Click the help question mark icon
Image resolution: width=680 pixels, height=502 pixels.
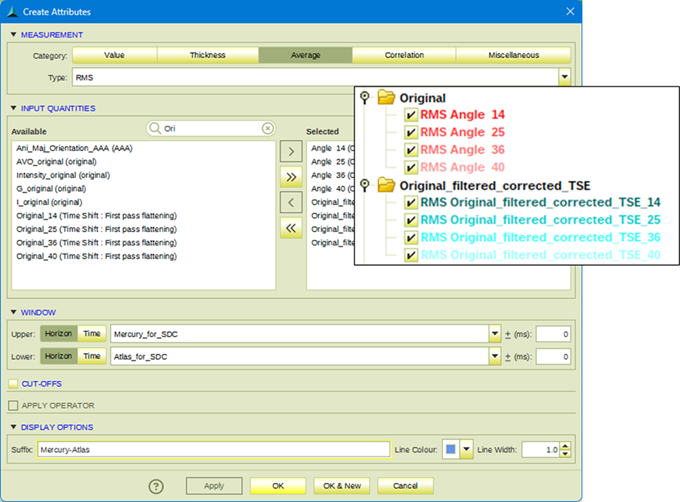point(156,486)
